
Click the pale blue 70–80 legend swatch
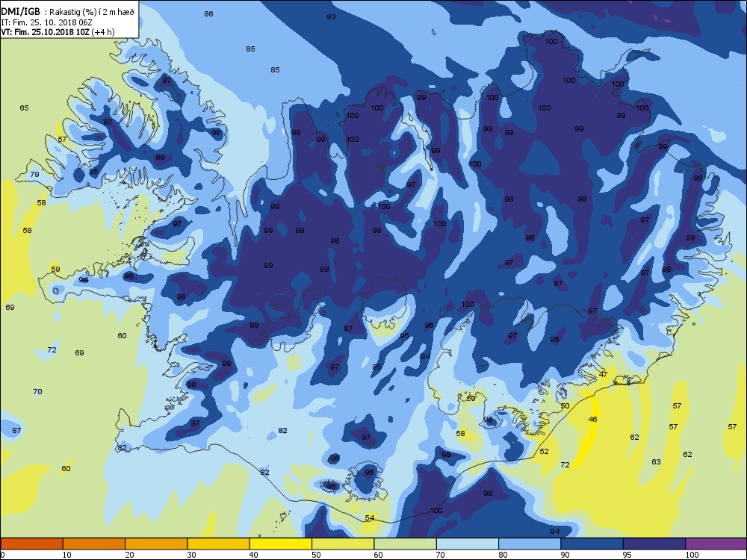(468, 544)
